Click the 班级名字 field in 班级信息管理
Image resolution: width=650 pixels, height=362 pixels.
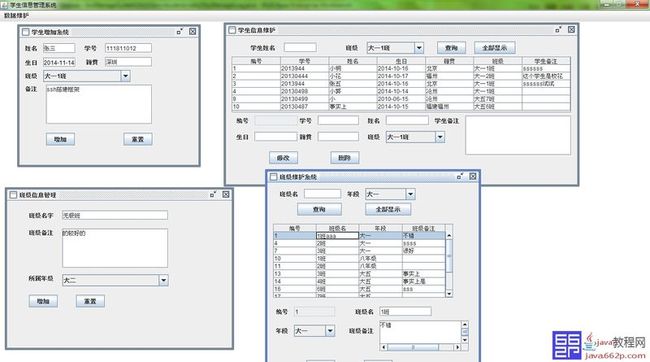115,215
